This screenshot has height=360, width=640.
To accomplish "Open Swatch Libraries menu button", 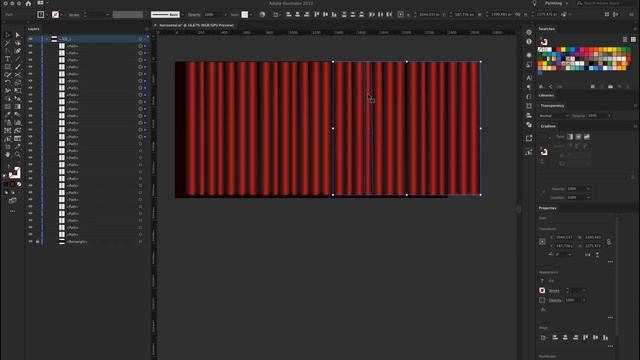I will 542,87.
